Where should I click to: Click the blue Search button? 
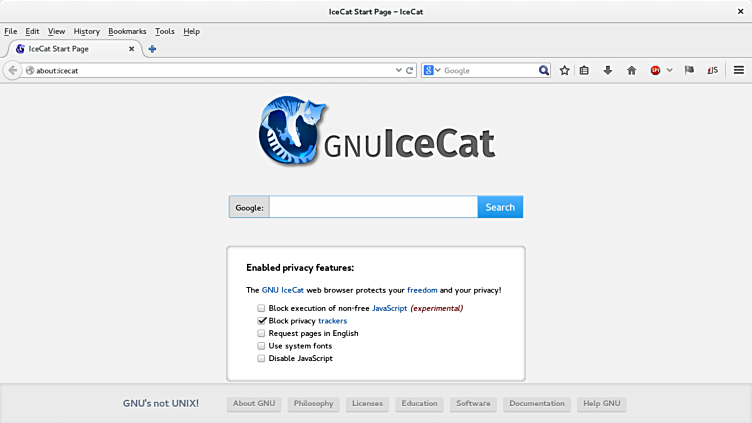[x=500, y=207]
